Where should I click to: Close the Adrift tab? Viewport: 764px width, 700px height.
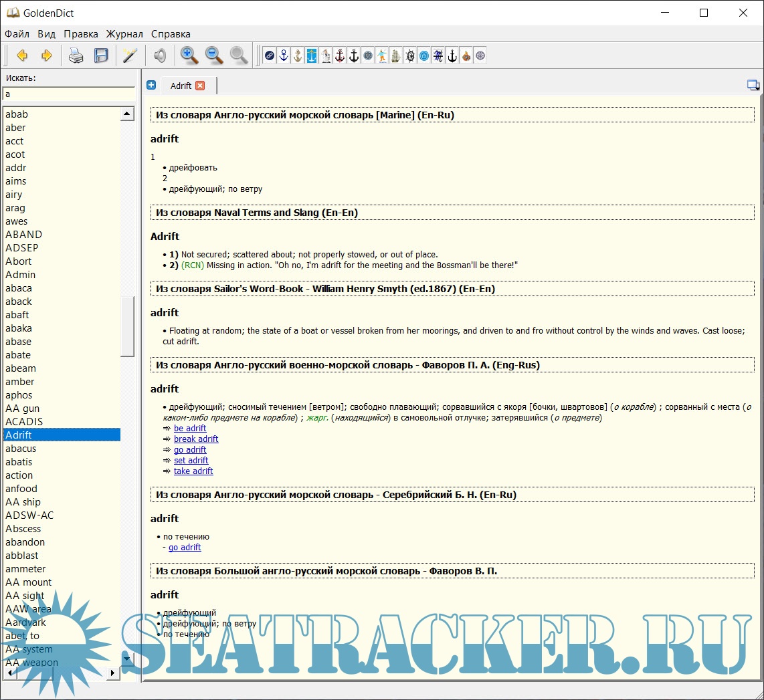tap(200, 86)
